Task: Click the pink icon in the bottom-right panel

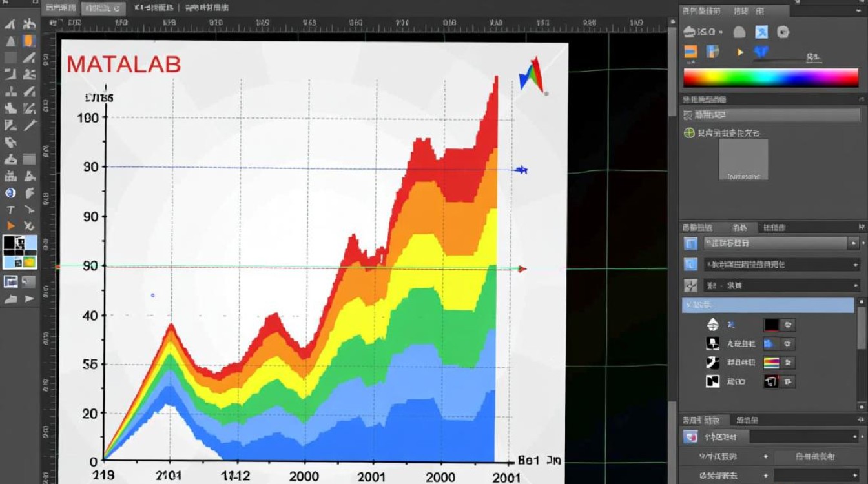Action: pos(692,437)
